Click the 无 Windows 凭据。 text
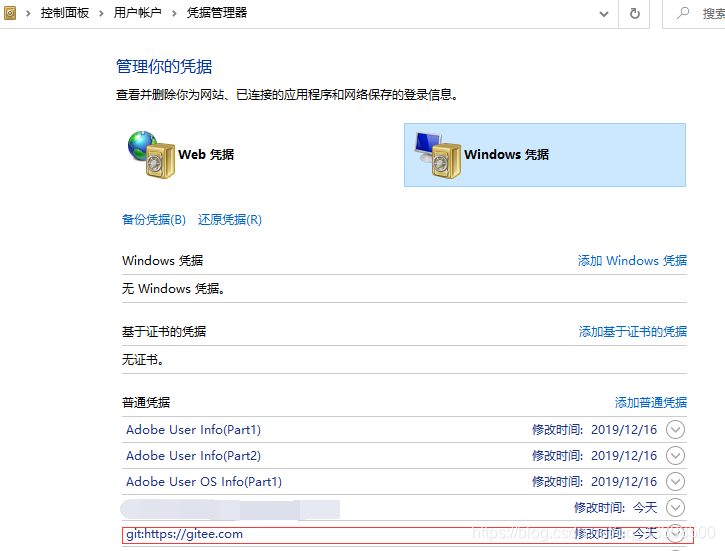This screenshot has height=551, width=725. (x=173, y=289)
